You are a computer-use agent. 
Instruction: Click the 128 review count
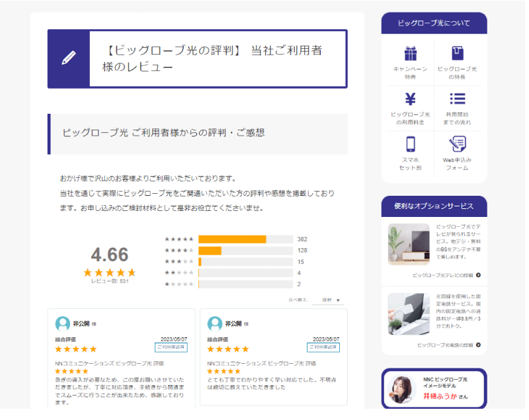302,251
